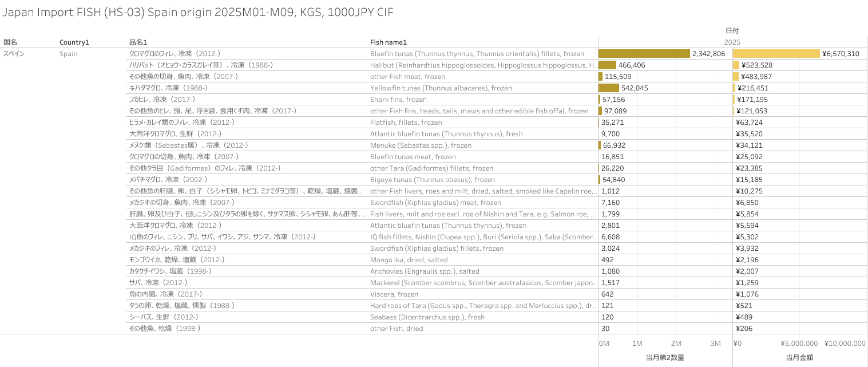
Task: Select the Swordfish meat, frozen row label
Action: point(435,203)
